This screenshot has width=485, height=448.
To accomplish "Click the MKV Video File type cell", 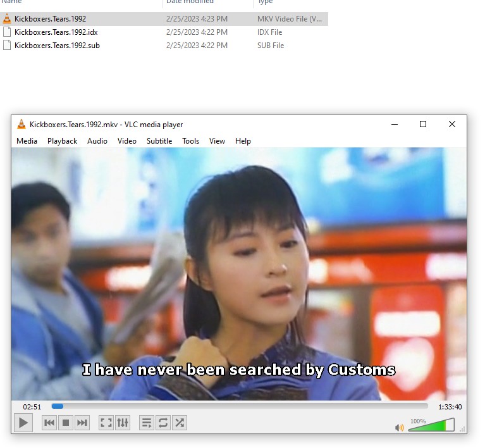I will click(x=290, y=19).
